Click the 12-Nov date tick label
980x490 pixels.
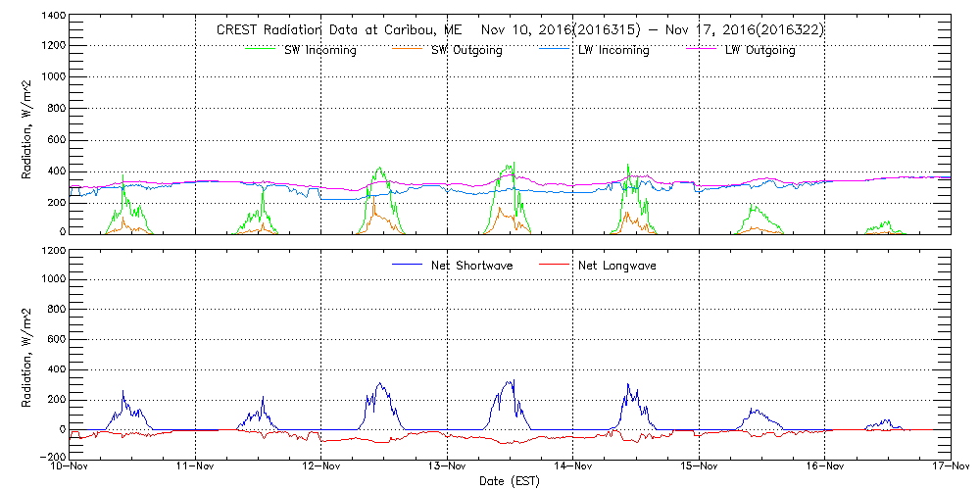[321, 467]
